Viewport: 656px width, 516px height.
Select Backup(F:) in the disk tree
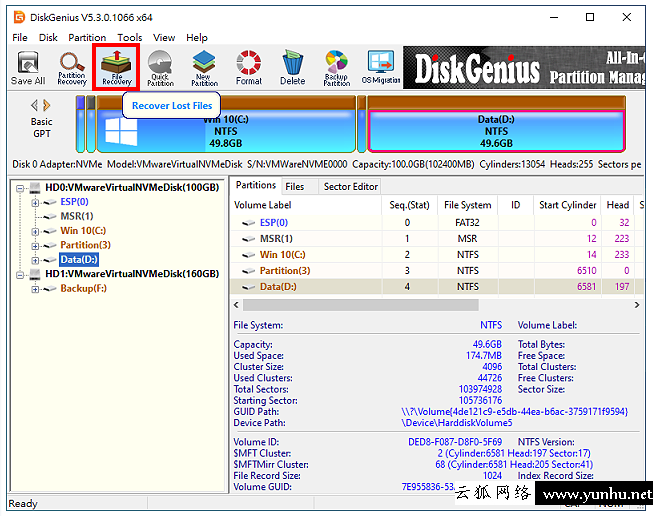83,288
